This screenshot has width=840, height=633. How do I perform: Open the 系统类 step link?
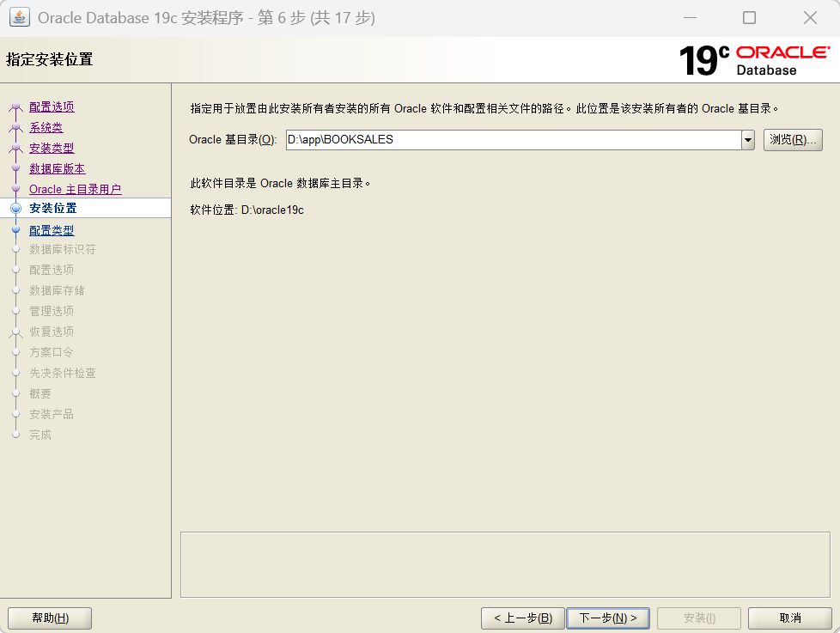pyautogui.click(x=46, y=127)
